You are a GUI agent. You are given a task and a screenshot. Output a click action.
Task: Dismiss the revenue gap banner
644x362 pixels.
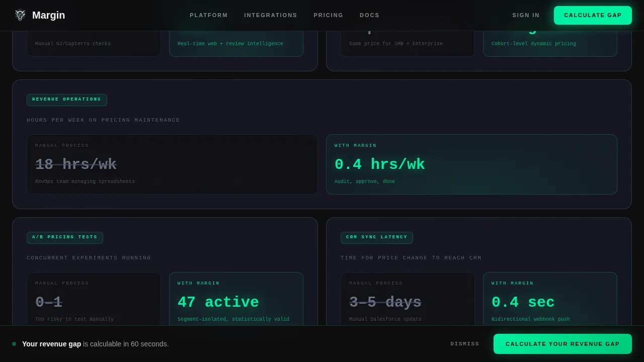pyautogui.click(x=465, y=344)
